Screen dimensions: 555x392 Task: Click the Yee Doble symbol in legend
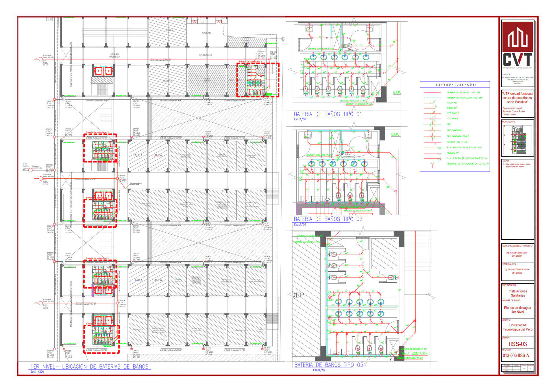coord(432,119)
